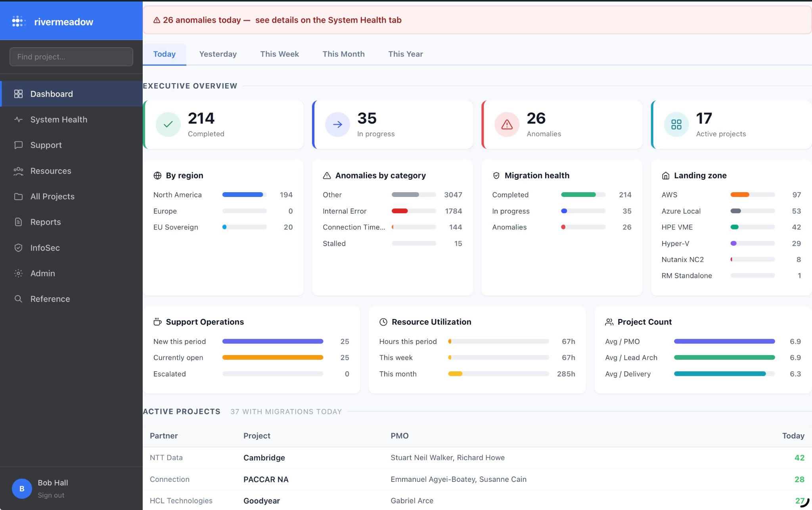Click the rivermeadow logo icon

[x=19, y=21]
